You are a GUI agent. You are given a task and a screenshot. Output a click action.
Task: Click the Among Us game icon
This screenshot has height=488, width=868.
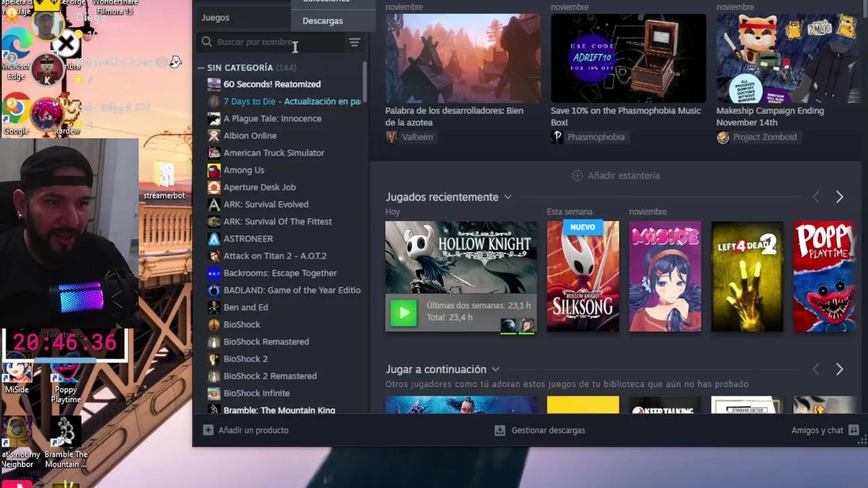tap(214, 170)
